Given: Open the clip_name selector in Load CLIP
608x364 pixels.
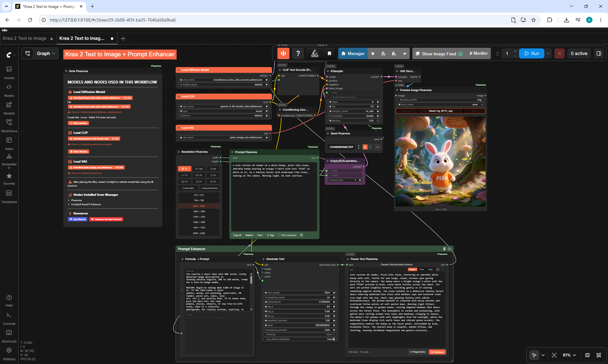Looking at the screenshot, I should coord(224,107).
